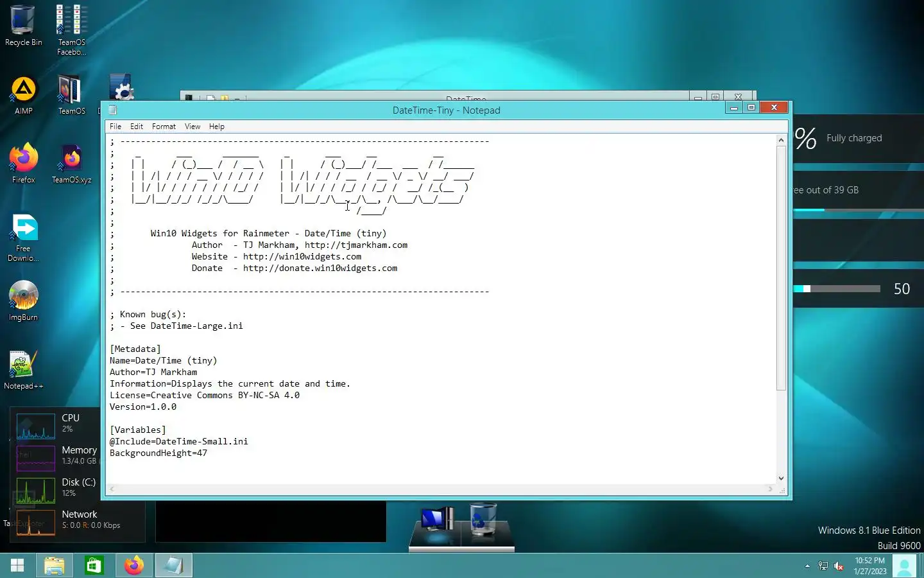This screenshot has width=924, height=578.
Task: Select the ImgBurn desktop shortcut
Action: pos(24,301)
